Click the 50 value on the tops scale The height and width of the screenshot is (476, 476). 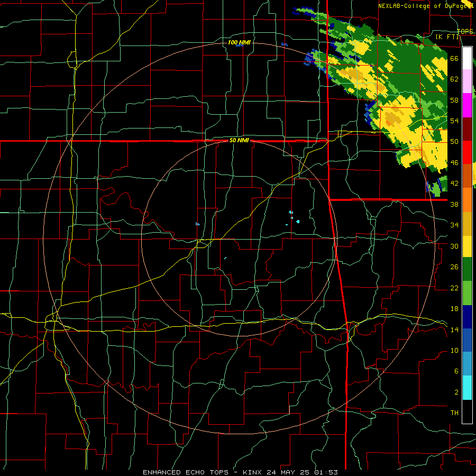tap(454, 141)
